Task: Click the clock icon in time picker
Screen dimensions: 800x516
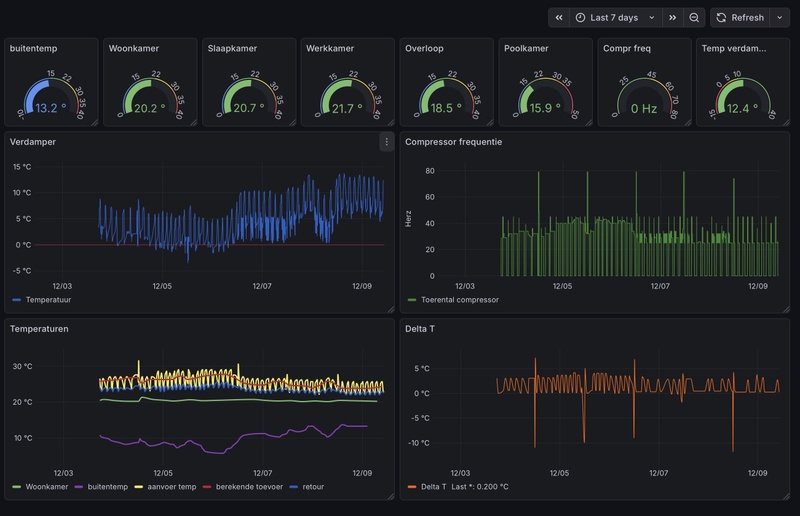Action: 580,17
